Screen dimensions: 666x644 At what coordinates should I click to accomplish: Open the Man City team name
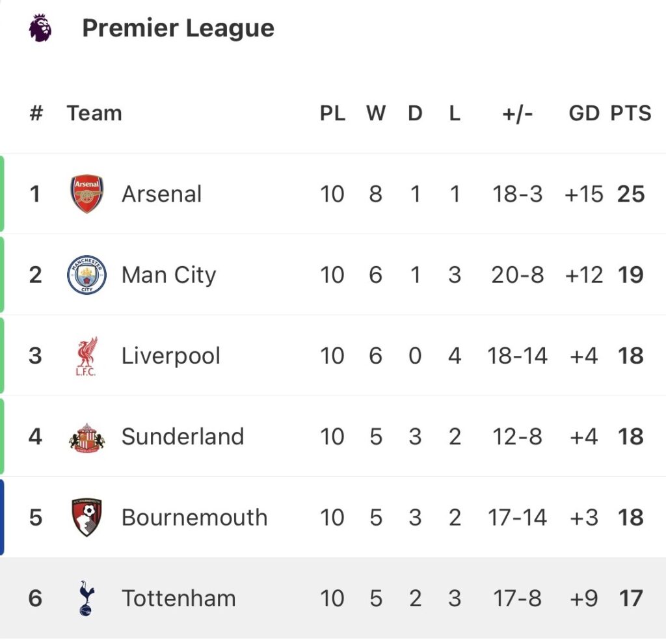[168, 275]
